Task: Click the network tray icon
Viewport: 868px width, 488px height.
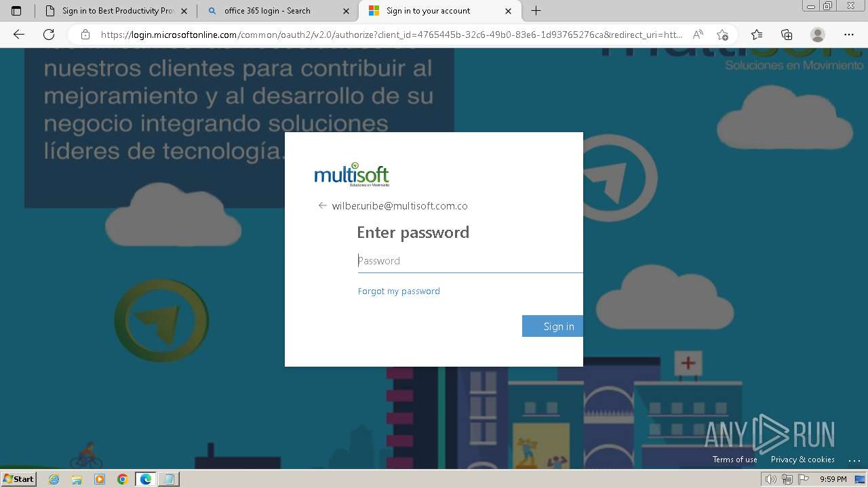Action: tap(787, 479)
